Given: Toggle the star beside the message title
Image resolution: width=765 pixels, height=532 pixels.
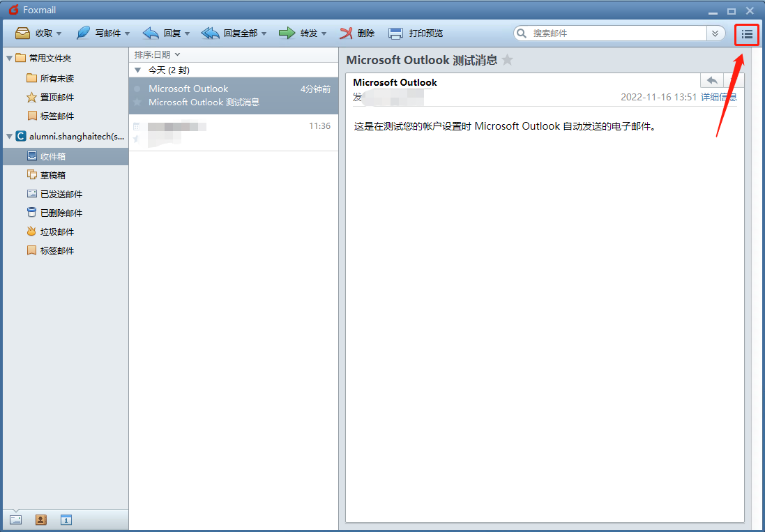Looking at the screenshot, I should click(x=508, y=60).
